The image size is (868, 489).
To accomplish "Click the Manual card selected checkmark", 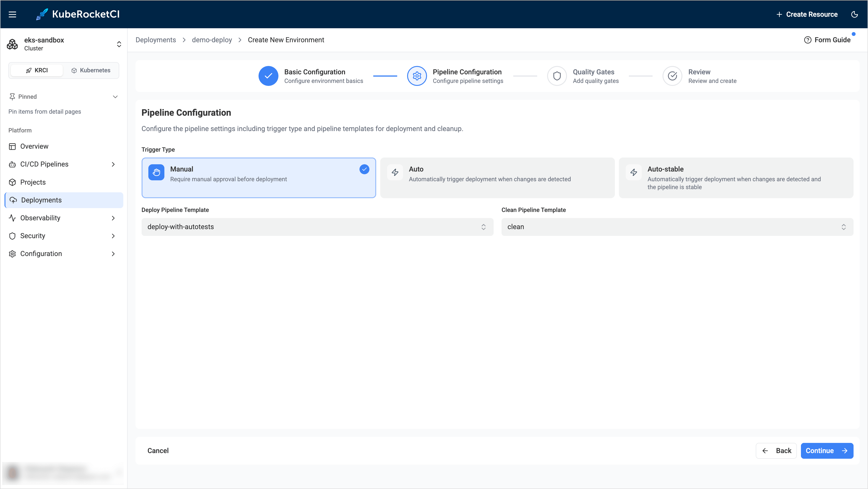I will point(364,169).
